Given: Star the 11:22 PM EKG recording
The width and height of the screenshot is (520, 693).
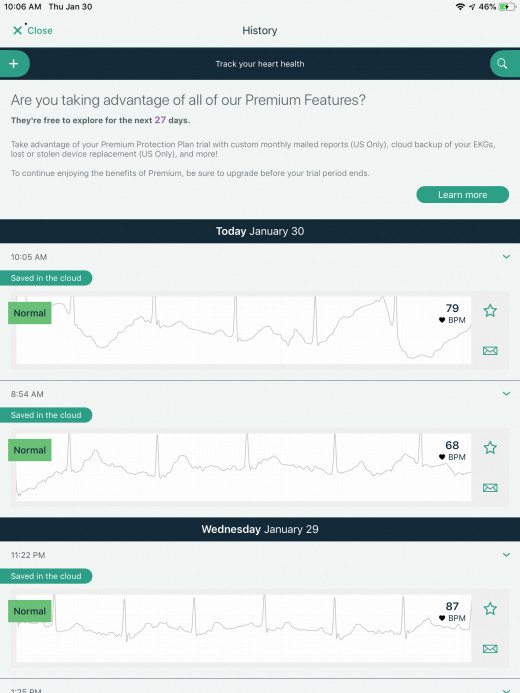Looking at the screenshot, I should point(490,609).
